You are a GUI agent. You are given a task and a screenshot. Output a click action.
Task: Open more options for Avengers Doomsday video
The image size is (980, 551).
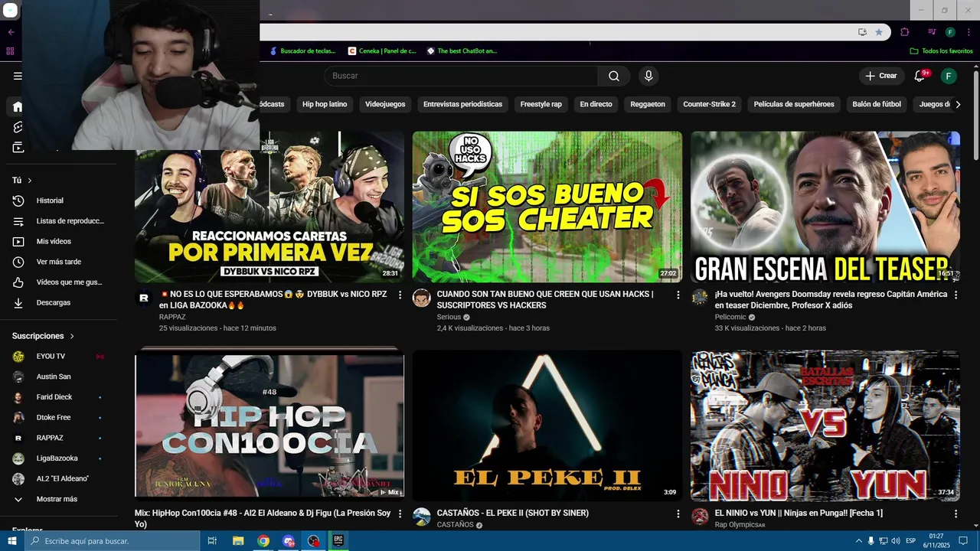955,295
